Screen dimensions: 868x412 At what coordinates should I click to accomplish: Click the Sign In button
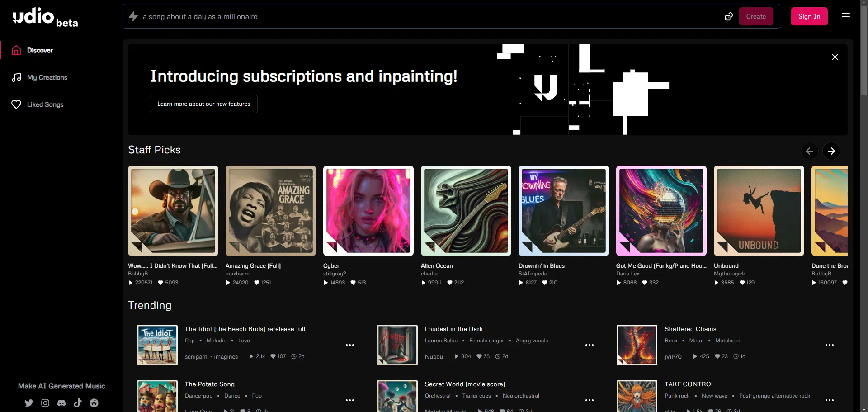[x=809, y=17]
